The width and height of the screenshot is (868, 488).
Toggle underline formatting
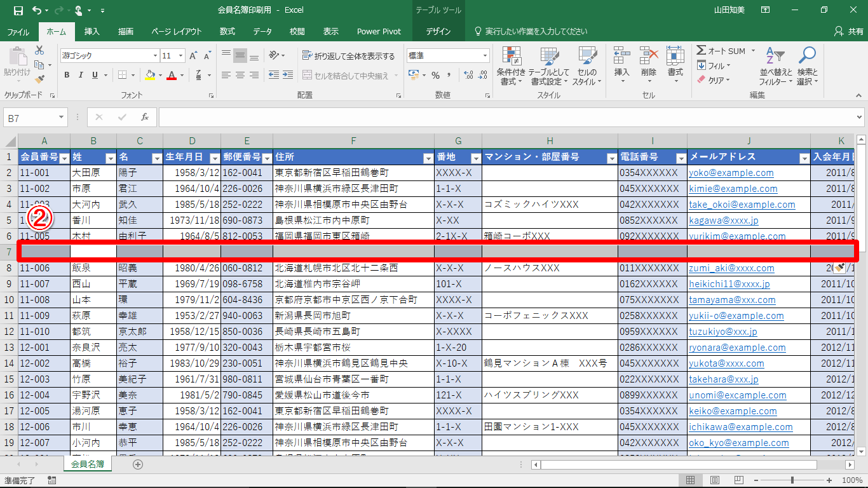pos(95,75)
